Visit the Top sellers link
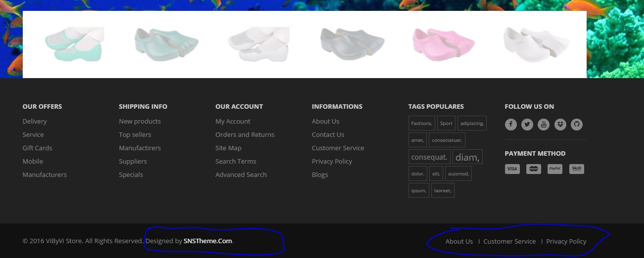Viewport: 644px width, 258px height. point(135,134)
